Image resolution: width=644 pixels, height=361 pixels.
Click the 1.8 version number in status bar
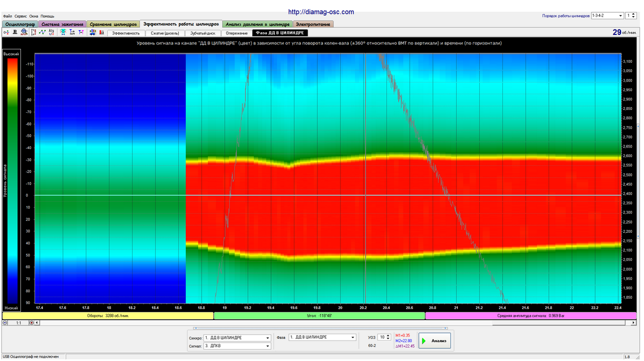tap(627, 357)
